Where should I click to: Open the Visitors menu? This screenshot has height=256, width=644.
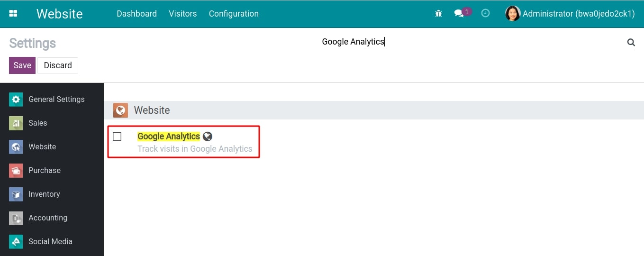point(182,14)
